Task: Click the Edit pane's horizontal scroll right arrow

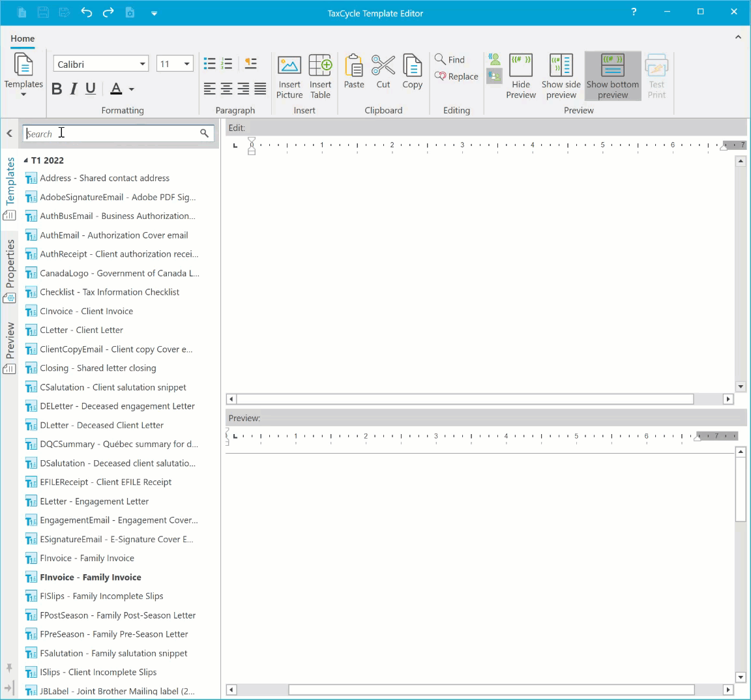Action: coord(728,399)
